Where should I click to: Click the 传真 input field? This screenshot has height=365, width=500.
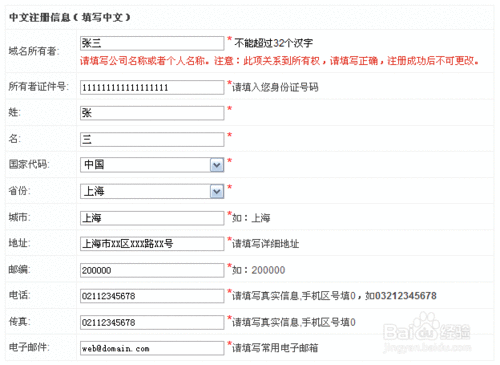152,322
